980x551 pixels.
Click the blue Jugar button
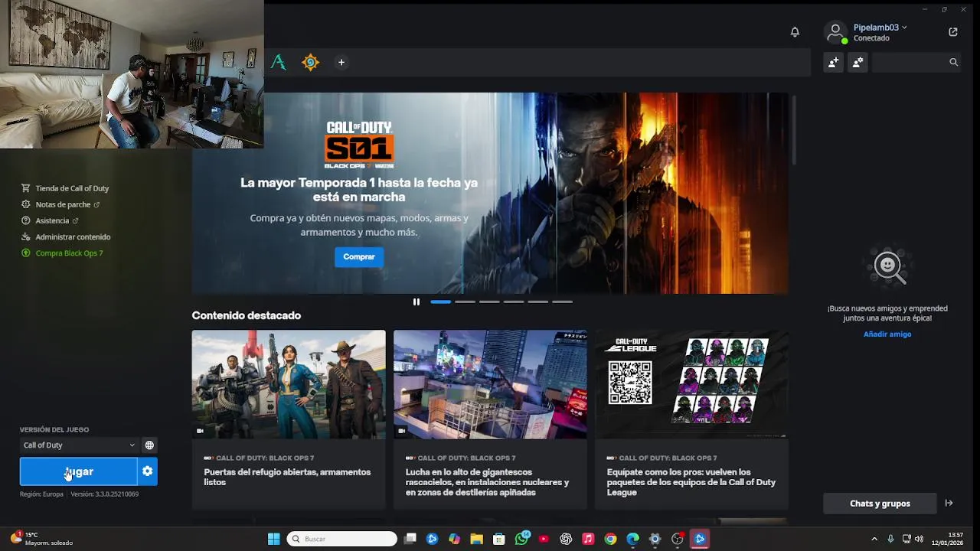coord(78,471)
